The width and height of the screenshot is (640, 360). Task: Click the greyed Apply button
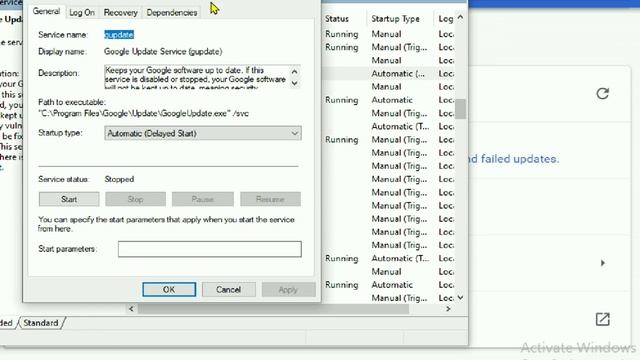[288, 289]
